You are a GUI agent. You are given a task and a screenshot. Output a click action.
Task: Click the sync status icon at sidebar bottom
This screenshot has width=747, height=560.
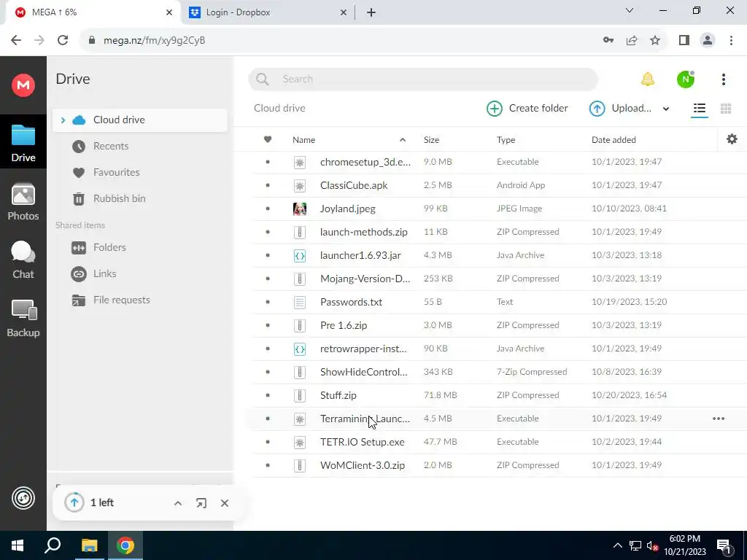(23, 499)
